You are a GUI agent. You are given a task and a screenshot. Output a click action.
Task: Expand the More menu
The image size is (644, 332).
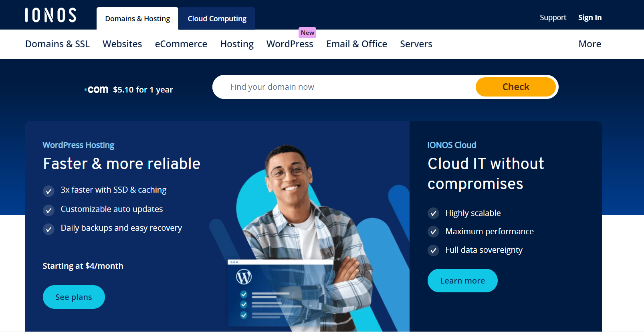(x=589, y=44)
